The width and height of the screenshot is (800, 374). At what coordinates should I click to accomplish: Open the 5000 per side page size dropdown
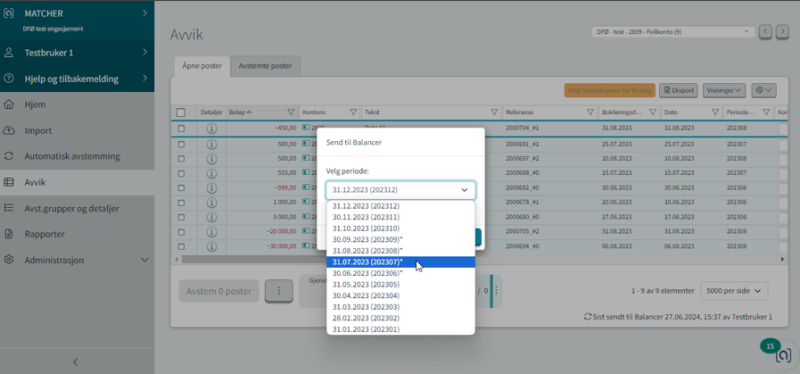pyautogui.click(x=734, y=291)
